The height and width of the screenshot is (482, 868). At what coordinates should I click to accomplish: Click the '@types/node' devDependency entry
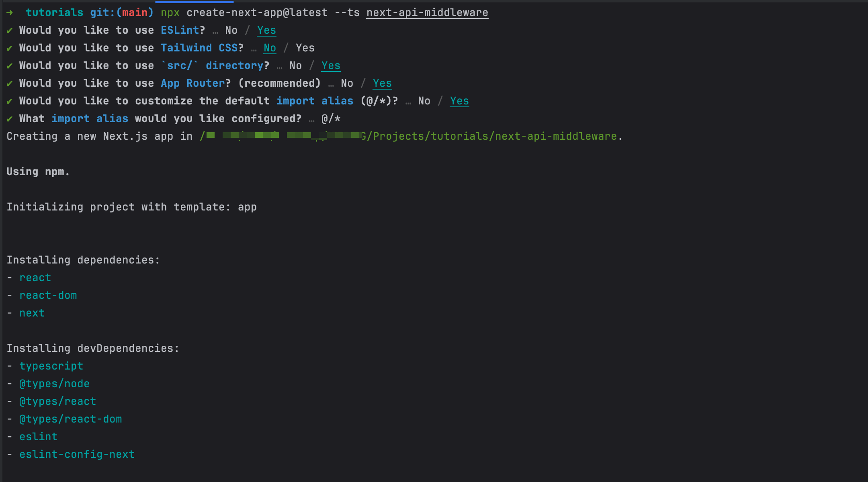click(54, 384)
